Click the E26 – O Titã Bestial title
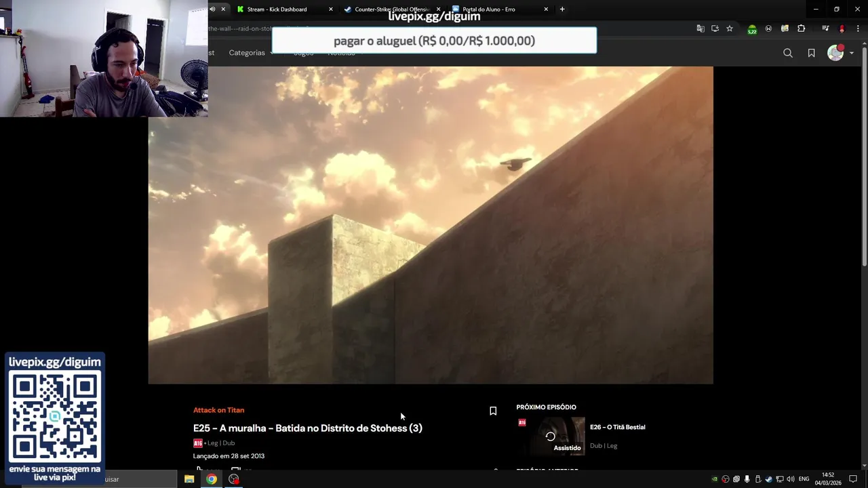Image resolution: width=868 pixels, height=488 pixels. (617, 427)
